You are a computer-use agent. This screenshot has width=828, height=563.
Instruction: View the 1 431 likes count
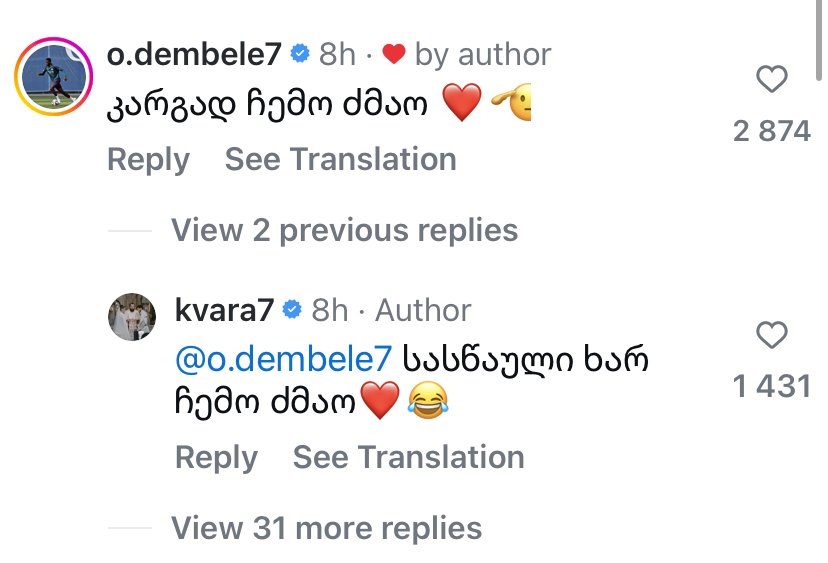tap(771, 386)
